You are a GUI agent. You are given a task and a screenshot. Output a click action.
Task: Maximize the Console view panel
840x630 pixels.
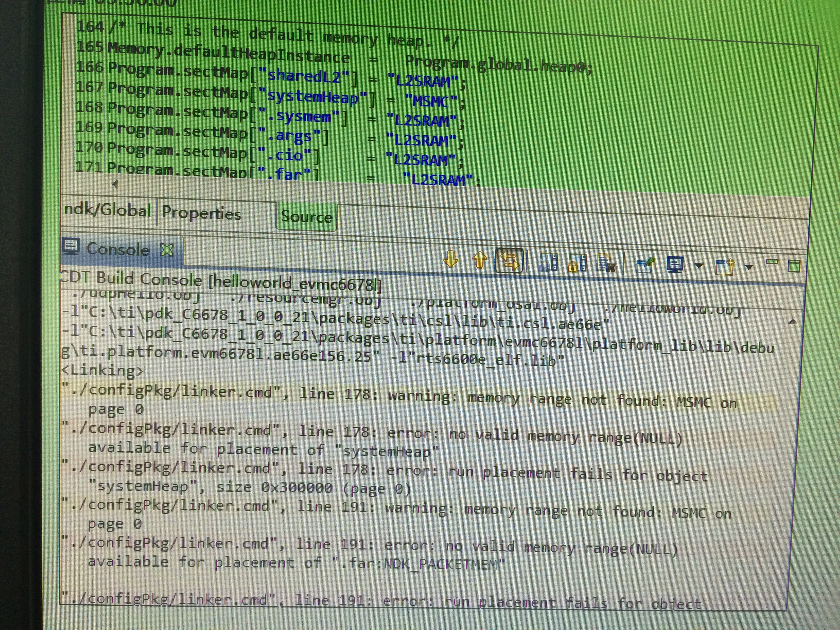[x=794, y=266]
